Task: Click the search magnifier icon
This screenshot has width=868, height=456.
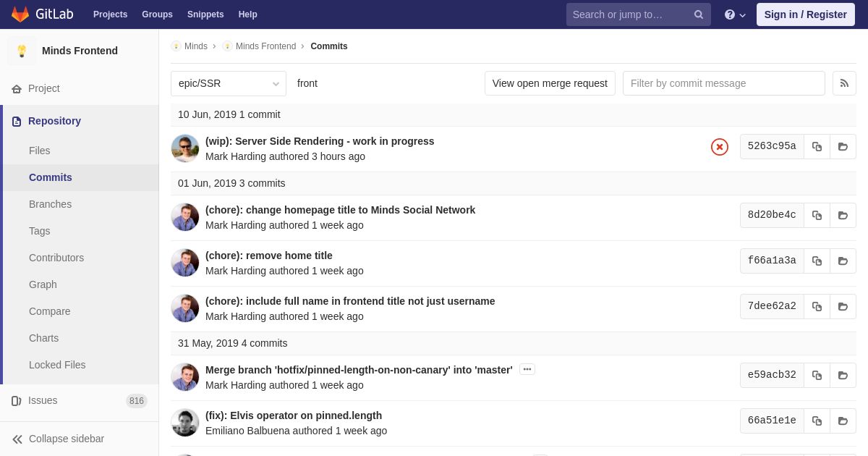Action: pyautogui.click(x=698, y=14)
